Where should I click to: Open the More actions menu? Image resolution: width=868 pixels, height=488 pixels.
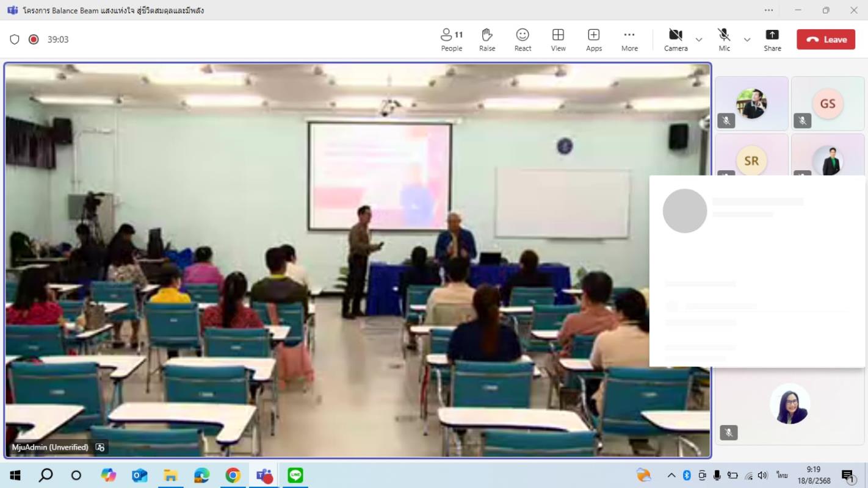point(629,40)
